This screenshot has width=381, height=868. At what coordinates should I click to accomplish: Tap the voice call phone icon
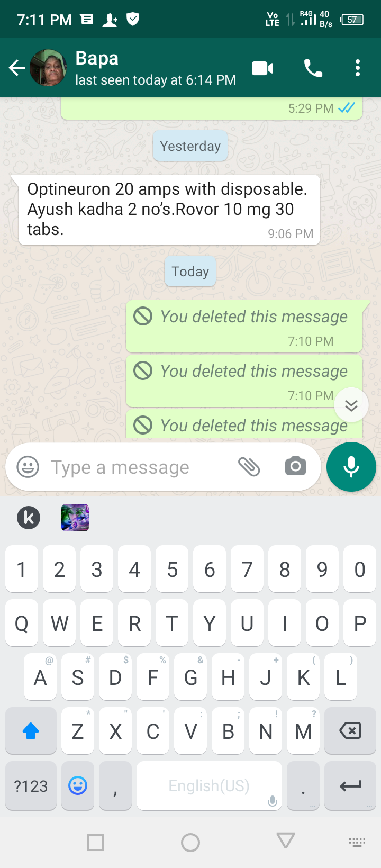pos(313,68)
